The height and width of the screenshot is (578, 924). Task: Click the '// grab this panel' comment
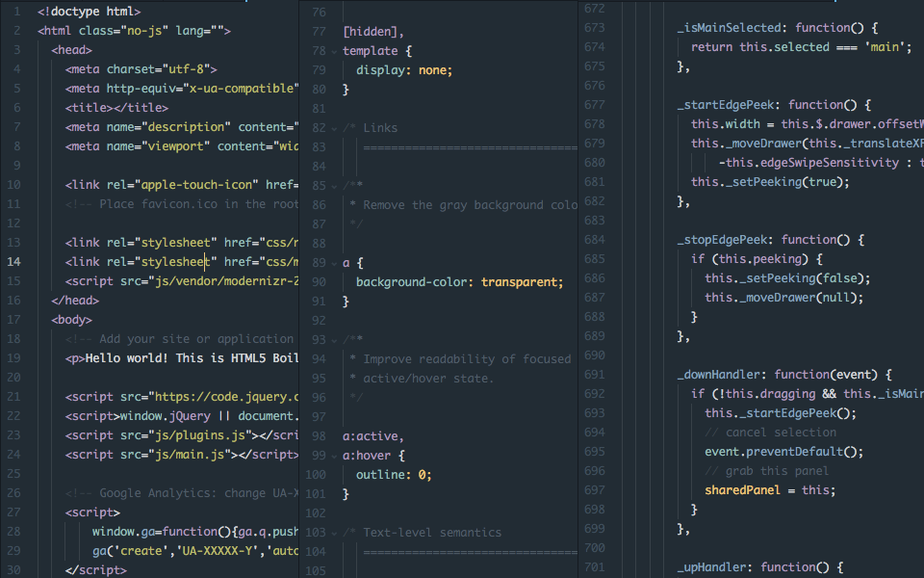click(767, 471)
